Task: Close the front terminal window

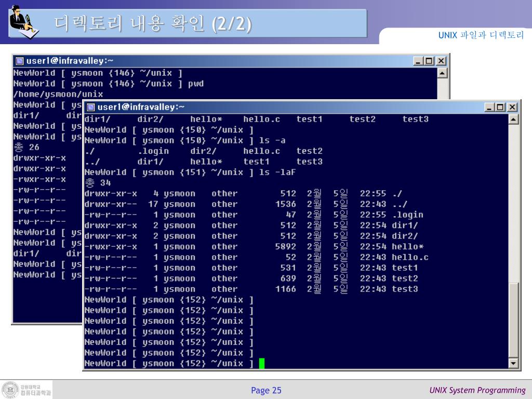Action: [512, 107]
